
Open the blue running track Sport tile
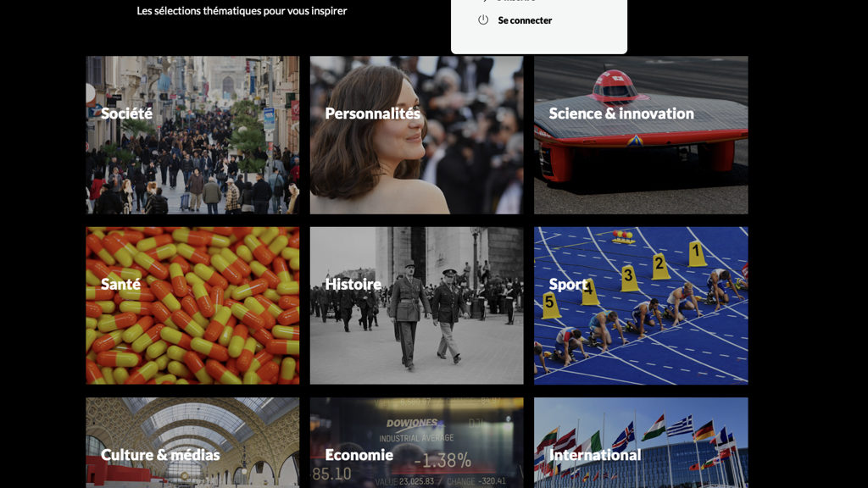point(641,305)
